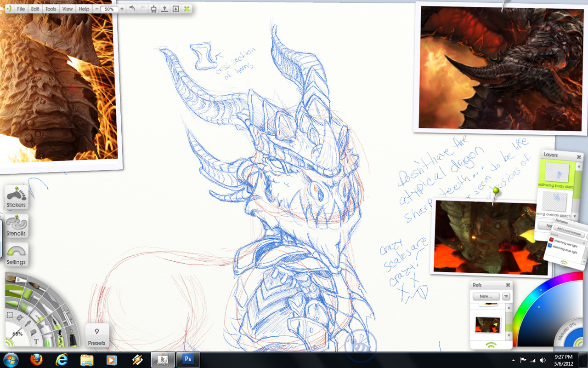
Task: Open the Windows Start menu
Action: pos(11,359)
